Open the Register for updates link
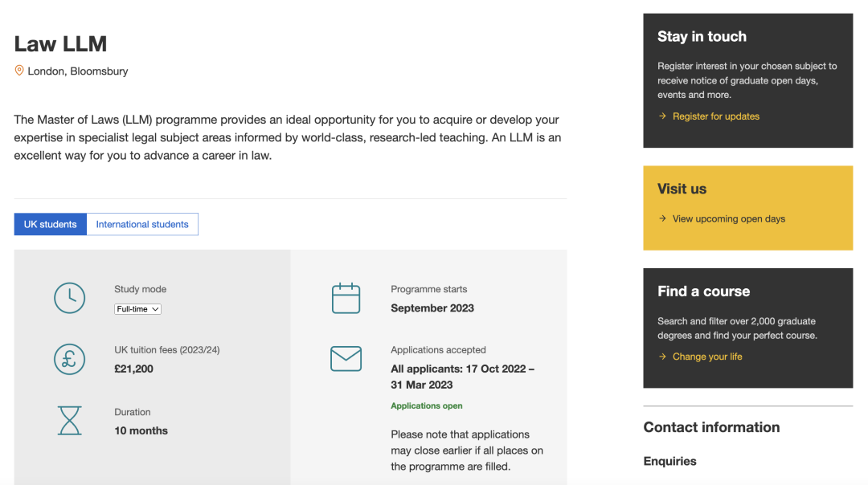 click(715, 116)
